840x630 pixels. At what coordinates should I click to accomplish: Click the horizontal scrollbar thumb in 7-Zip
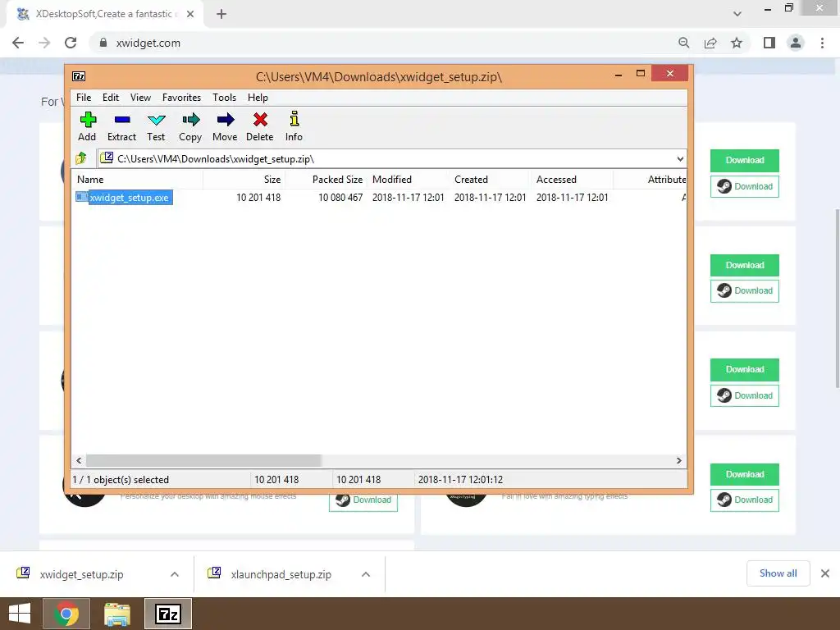pos(203,460)
